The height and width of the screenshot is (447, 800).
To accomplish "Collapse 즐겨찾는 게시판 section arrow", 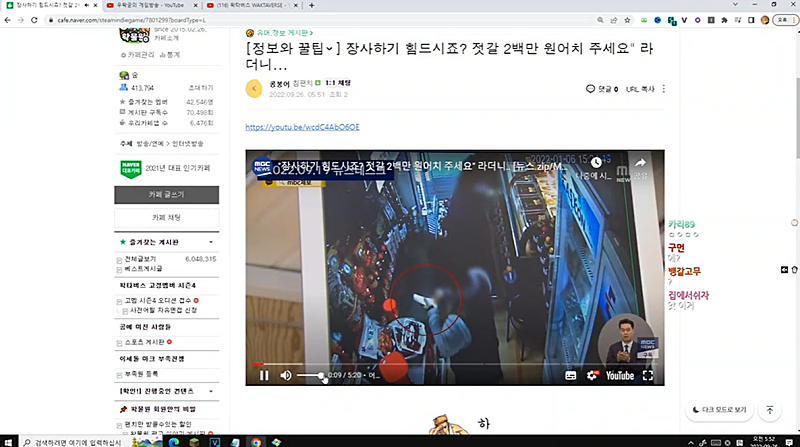I will (211, 242).
